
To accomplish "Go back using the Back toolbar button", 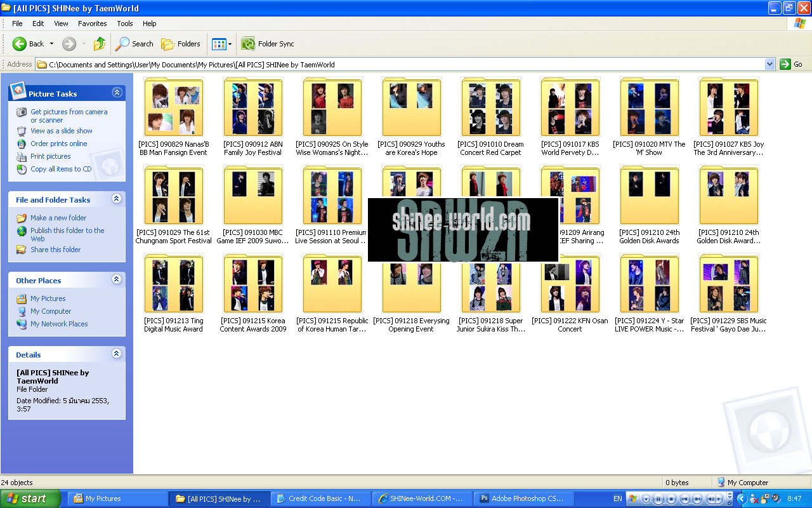I will 28,44.
